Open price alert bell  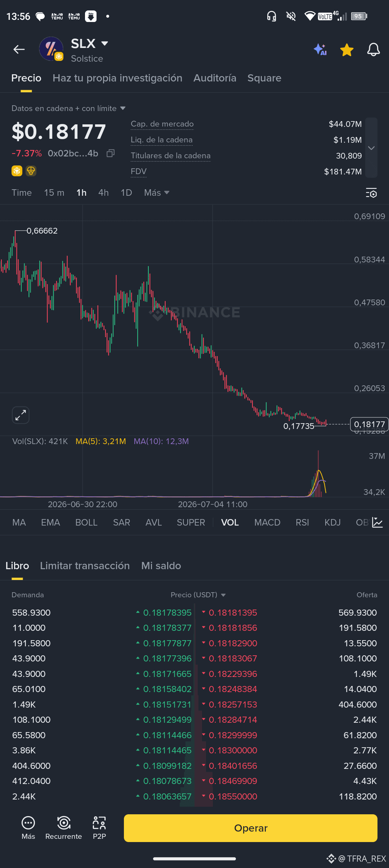pyautogui.click(x=374, y=50)
